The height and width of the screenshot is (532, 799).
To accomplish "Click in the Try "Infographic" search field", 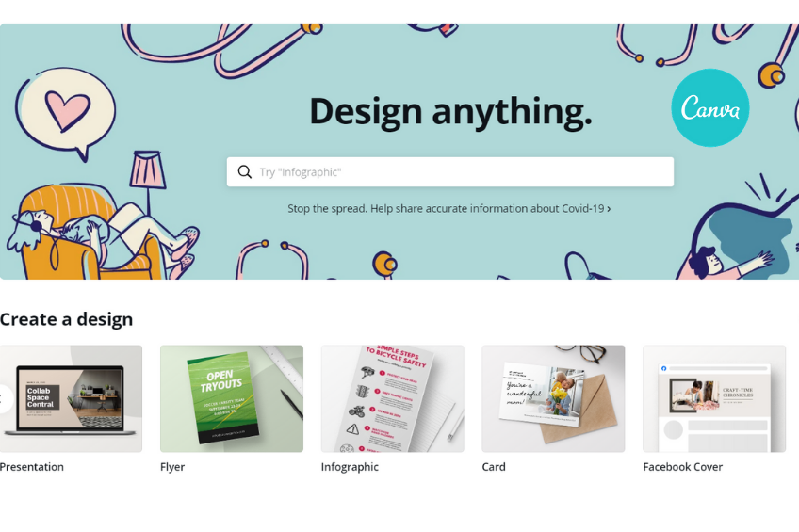I will pos(450,172).
